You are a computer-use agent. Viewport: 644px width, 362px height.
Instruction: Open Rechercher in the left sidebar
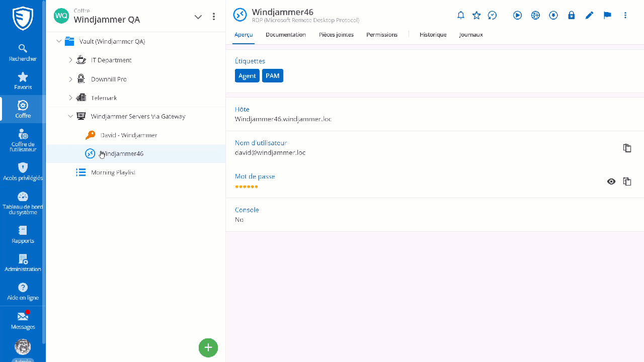point(23,52)
